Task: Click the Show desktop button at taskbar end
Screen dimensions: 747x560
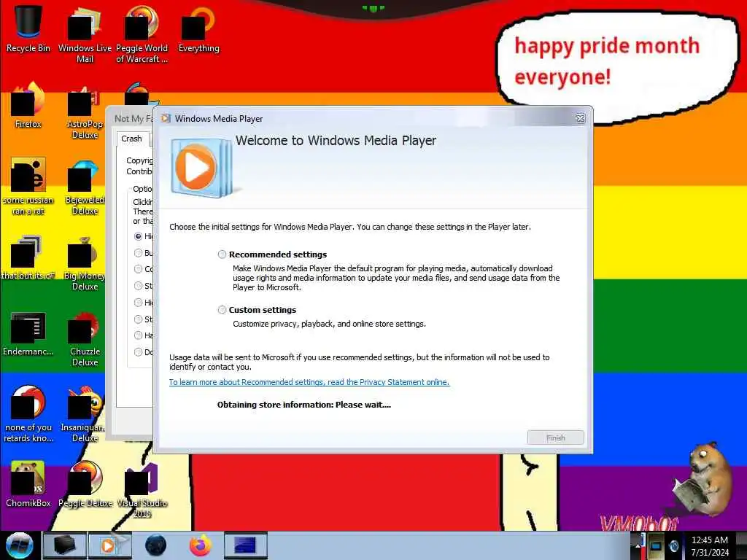Action: click(x=741, y=545)
